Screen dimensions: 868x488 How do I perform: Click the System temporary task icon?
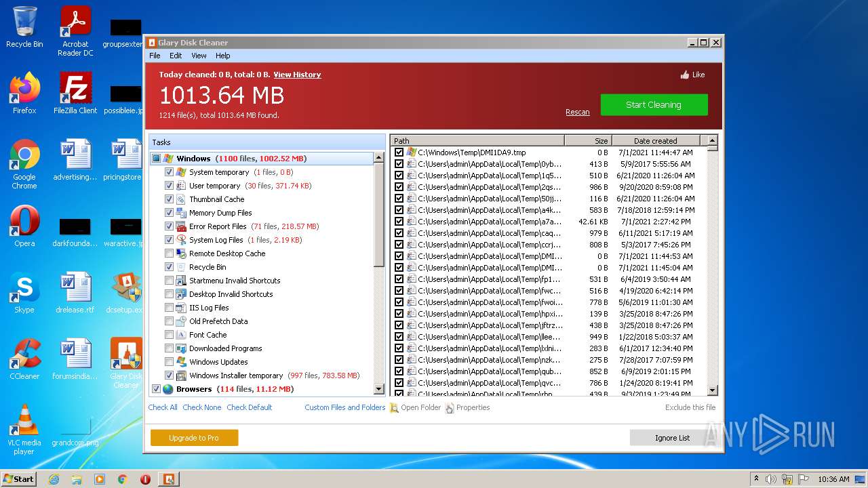[x=181, y=172]
